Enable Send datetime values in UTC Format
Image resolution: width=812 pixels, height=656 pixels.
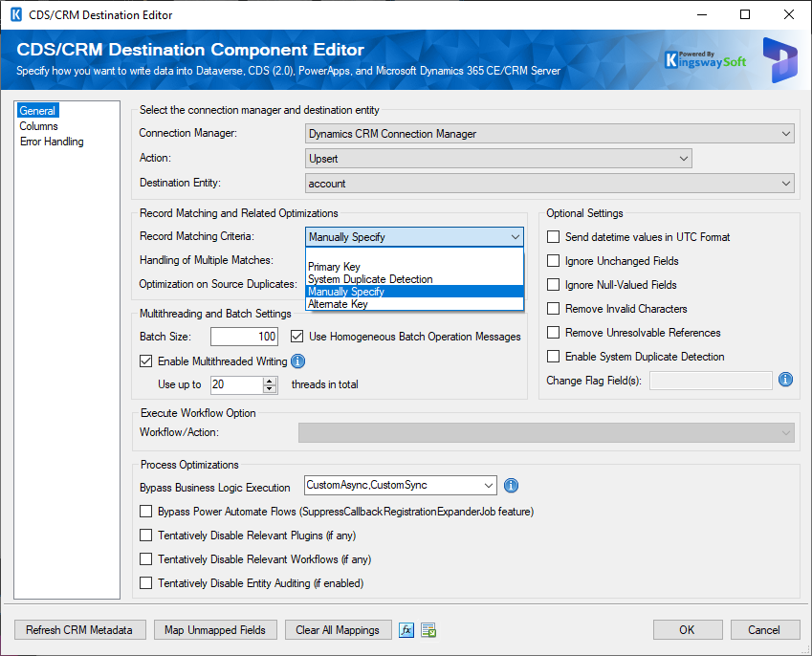552,236
